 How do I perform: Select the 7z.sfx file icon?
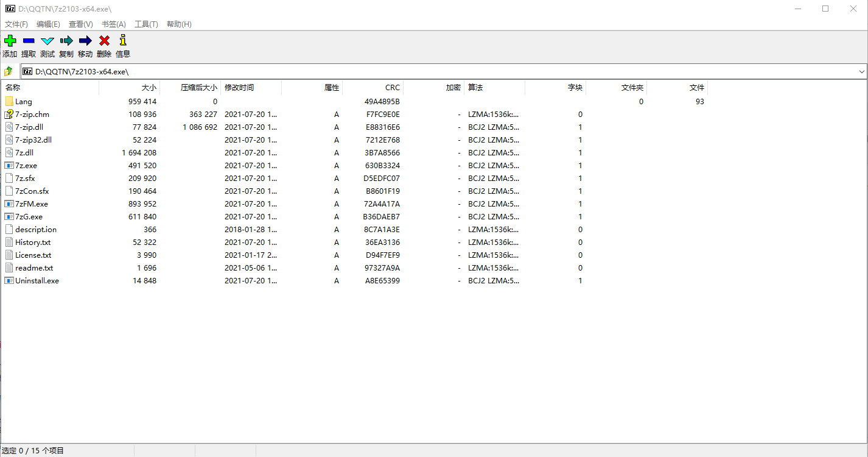(9, 178)
